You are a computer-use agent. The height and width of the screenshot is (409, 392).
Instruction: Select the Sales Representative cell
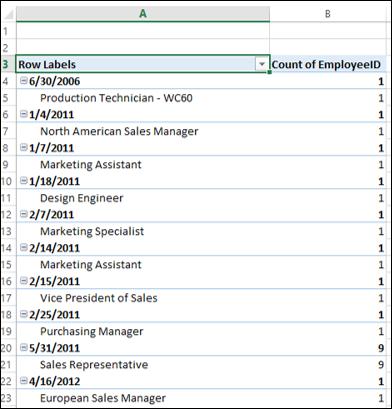[x=143, y=364]
